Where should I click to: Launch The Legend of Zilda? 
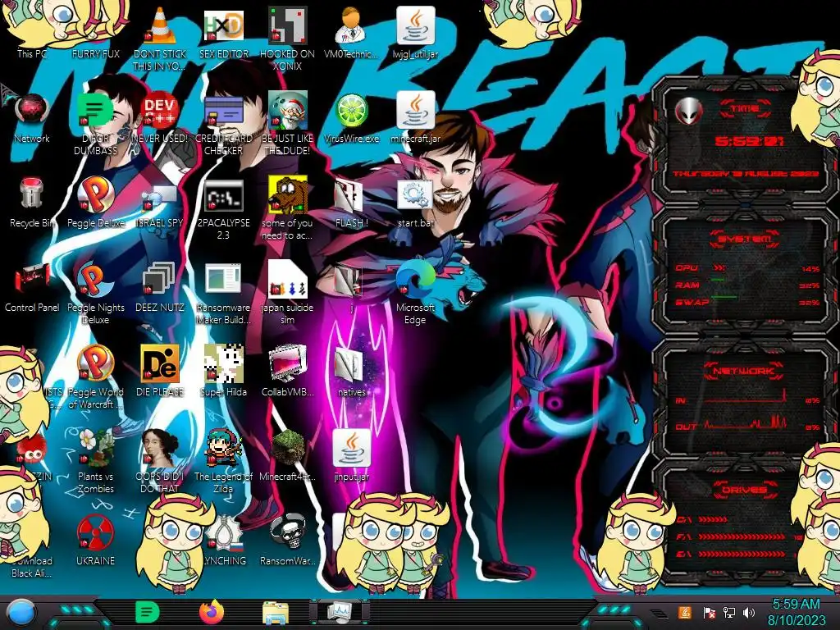223,463
